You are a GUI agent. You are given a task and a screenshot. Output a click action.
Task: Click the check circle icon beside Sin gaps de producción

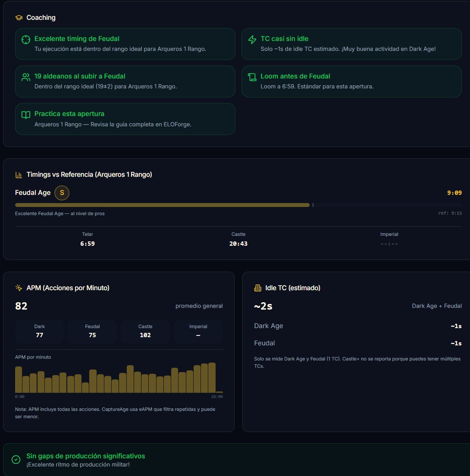pyautogui.click(x=16, y=460)
